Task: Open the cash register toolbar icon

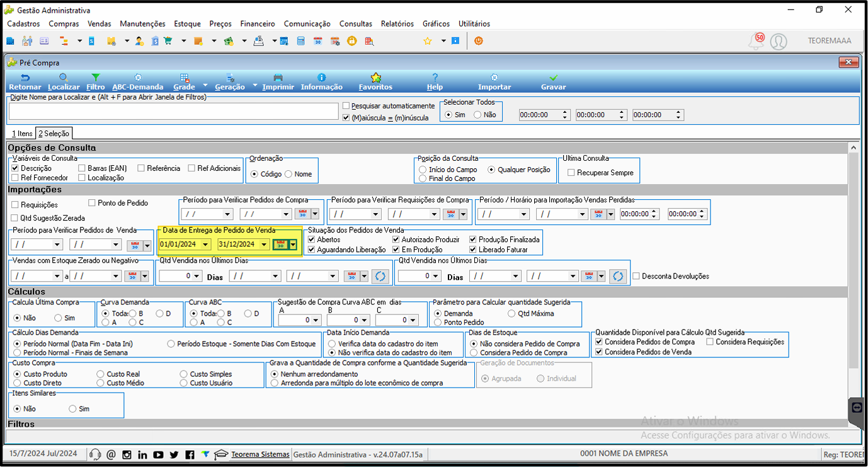Action: (258, 41)
